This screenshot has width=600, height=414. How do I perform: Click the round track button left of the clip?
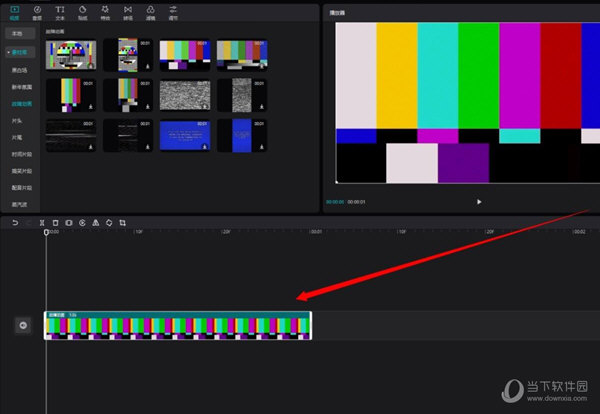coord(23,325)
